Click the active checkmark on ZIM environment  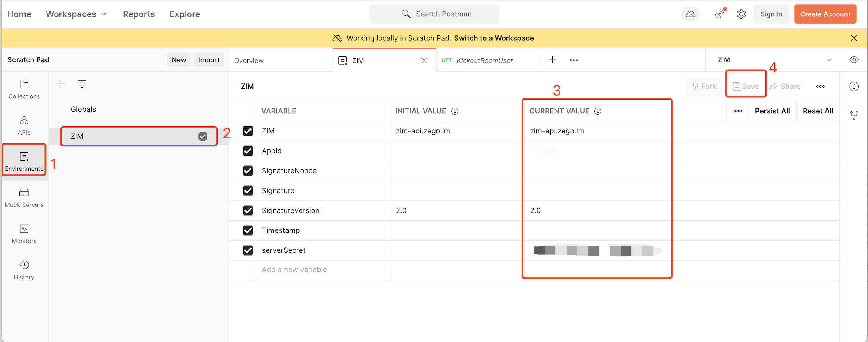(x=203, y=136)
